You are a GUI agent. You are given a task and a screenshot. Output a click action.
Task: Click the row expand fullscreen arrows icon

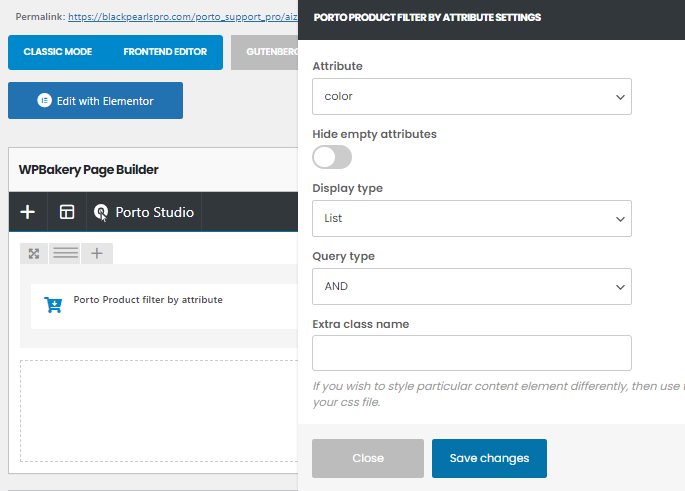pyautogui.click(x=34, y=254)
